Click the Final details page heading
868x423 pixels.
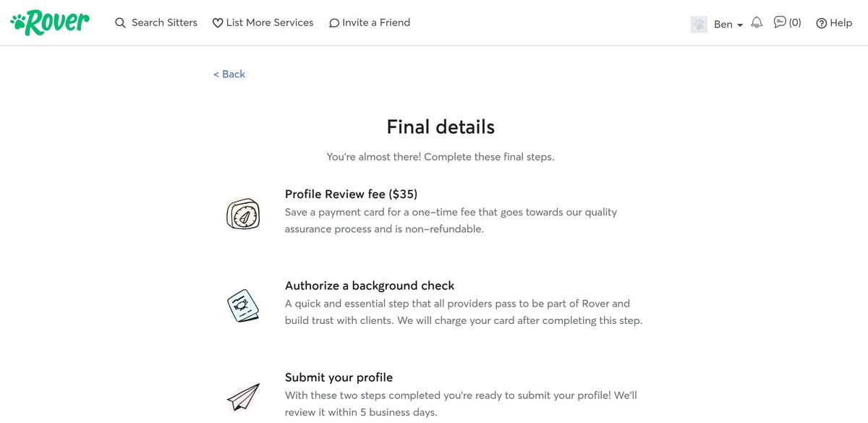tap(440, 127)
